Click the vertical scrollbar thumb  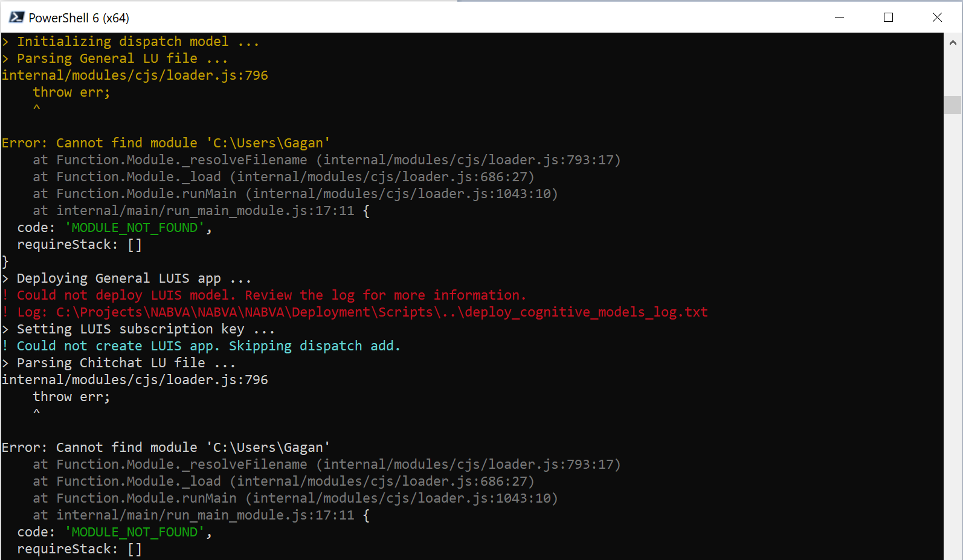(x=953, y=105)
